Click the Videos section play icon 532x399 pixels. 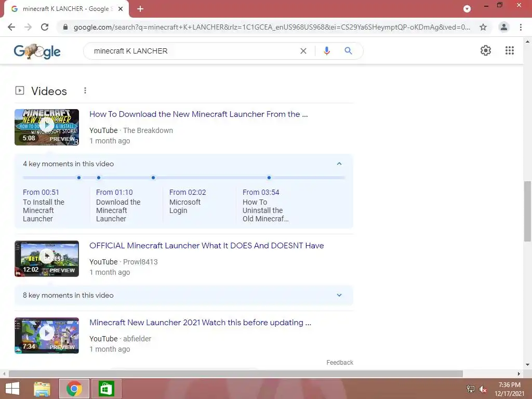20,90
